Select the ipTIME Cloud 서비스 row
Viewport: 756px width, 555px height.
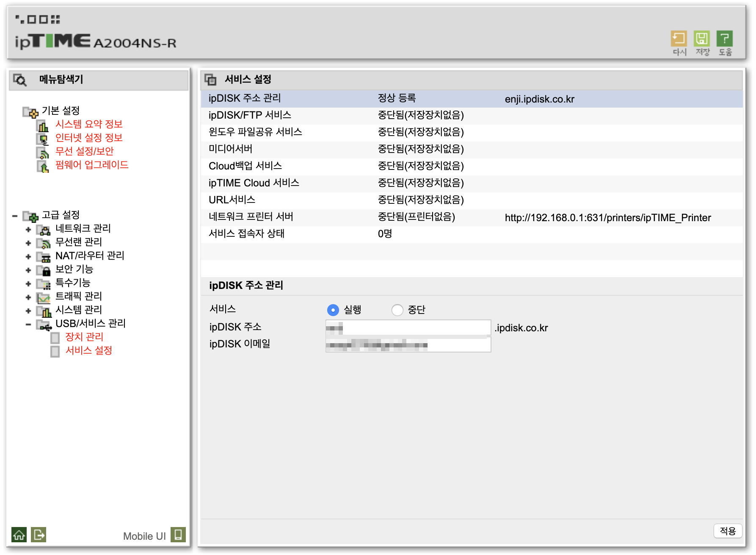[472, 183]
